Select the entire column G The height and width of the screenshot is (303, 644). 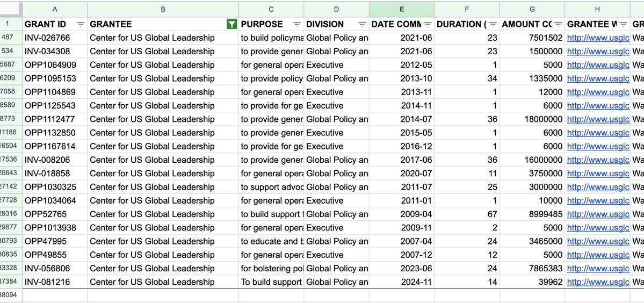[532, 9]
